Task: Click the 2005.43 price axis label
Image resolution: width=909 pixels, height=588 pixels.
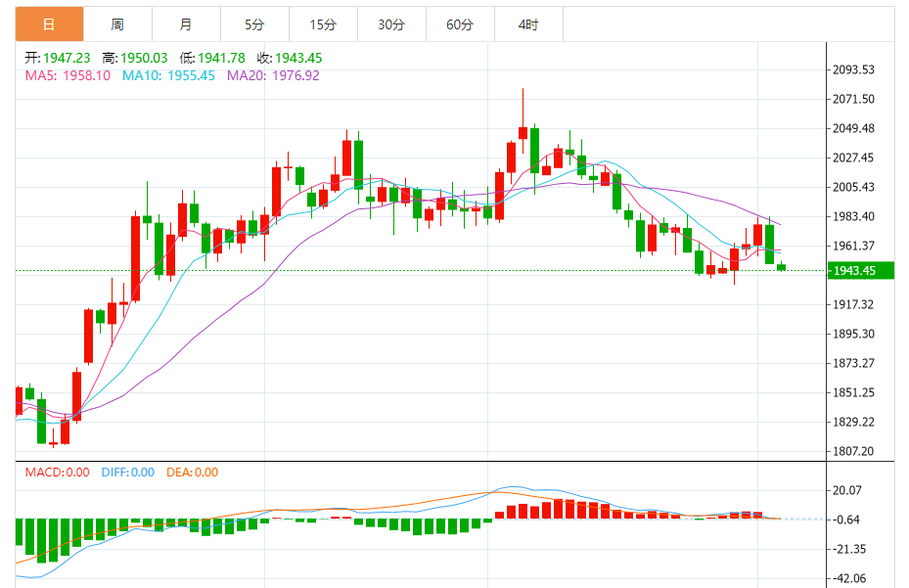Action: pyautogui.click(x=853, y=187)
